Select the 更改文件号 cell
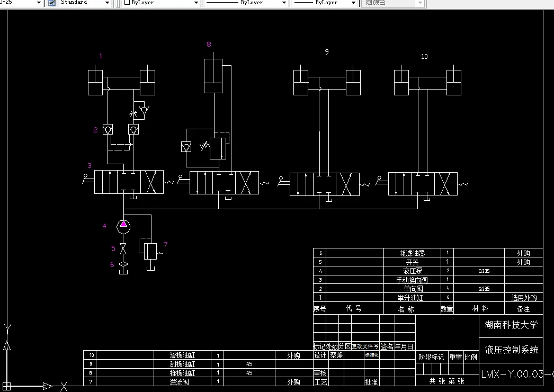Image resolution: width=554 pixels, height=392 pixels. pos(365,346)
